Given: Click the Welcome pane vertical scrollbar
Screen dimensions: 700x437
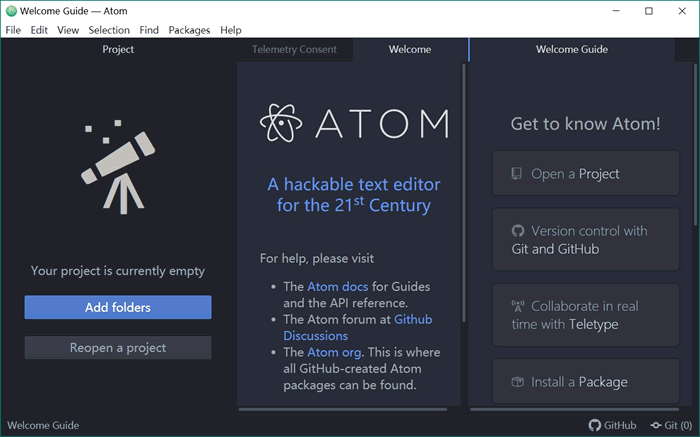Looking at the screenshot, I should 464,193.
